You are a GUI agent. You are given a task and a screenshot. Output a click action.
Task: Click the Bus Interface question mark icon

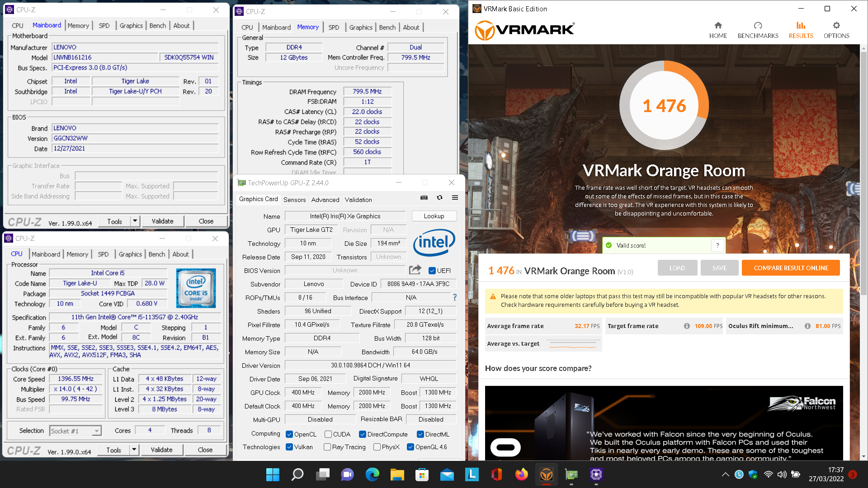click(x=455, y=297)
